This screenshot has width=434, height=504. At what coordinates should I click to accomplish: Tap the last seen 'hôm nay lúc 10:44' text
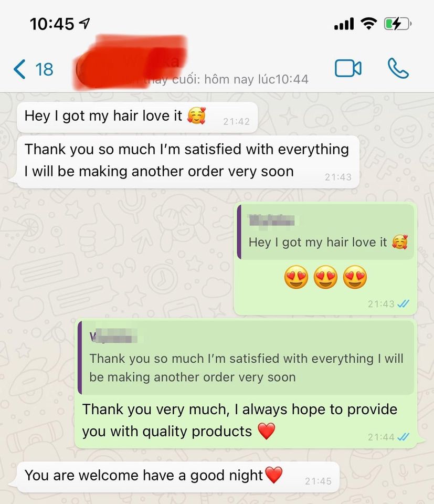256,79
